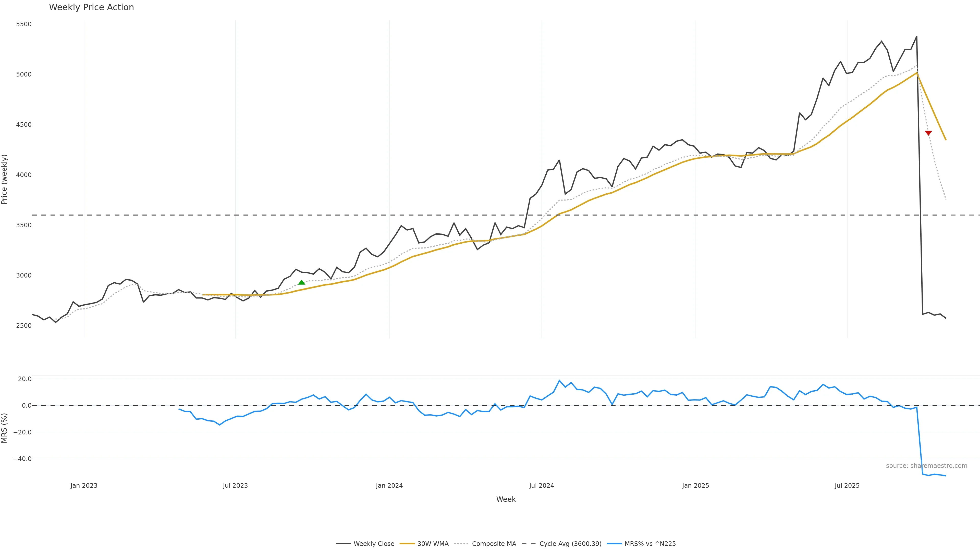
Task: Select the Jul 2024 x-axis label
Action: (x=541, y=486)
